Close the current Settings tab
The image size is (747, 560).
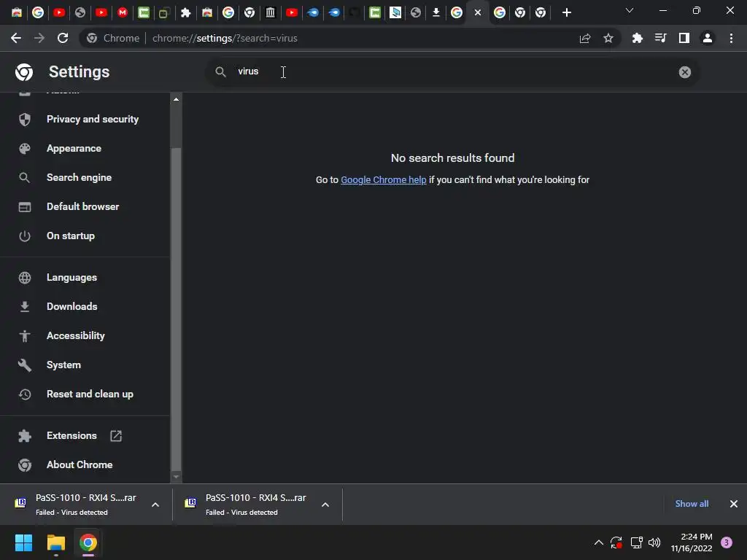[478, 13]
